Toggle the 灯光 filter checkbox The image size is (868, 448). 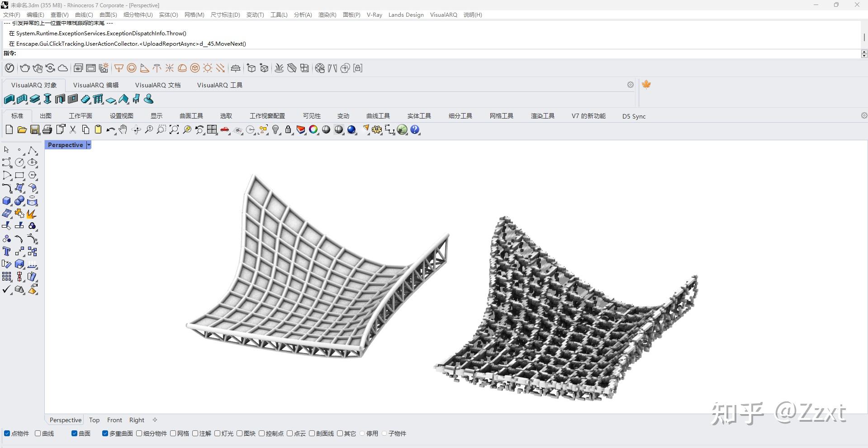click(218, 434)
